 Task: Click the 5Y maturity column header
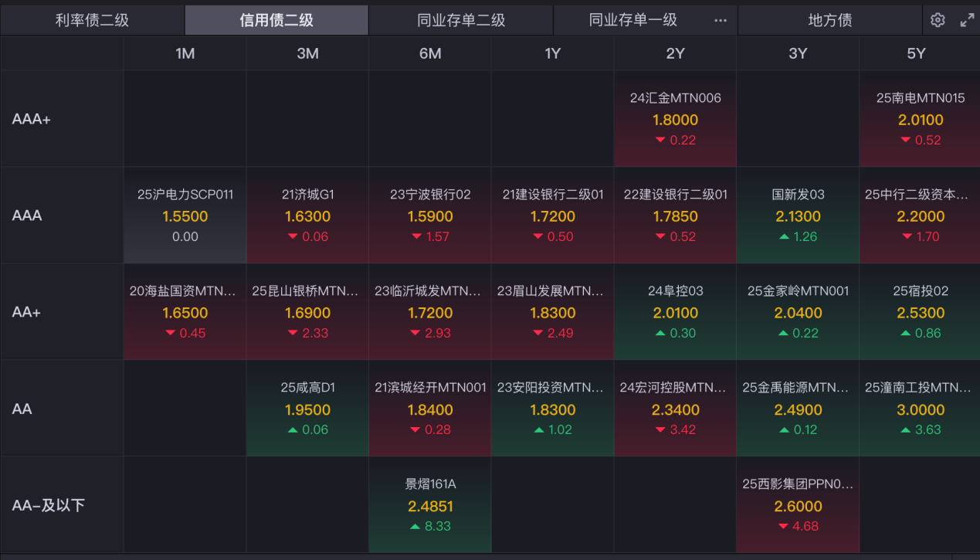point(916,53)
